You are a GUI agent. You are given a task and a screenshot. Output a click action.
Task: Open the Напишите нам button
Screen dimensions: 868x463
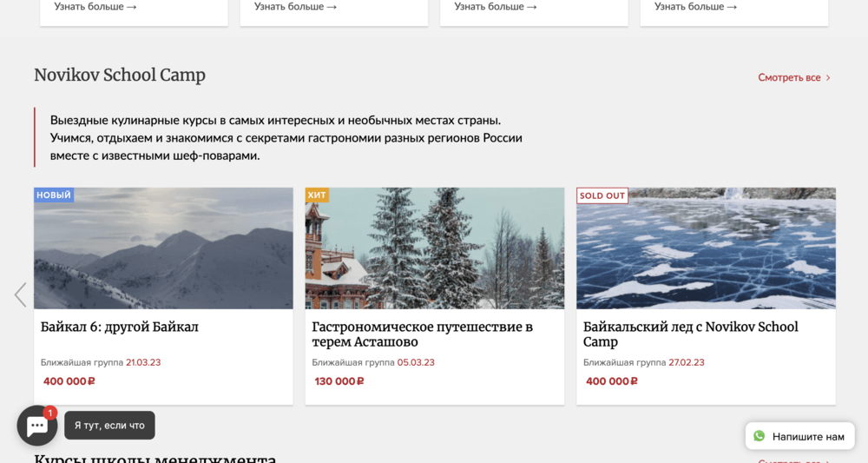pos(800,436)
